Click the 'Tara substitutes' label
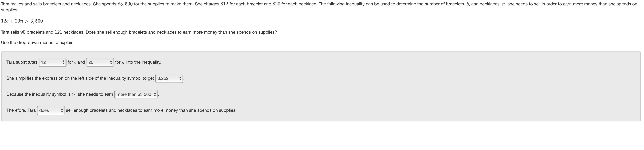This screenshot has width=644, height=150. tap(22, 62)
